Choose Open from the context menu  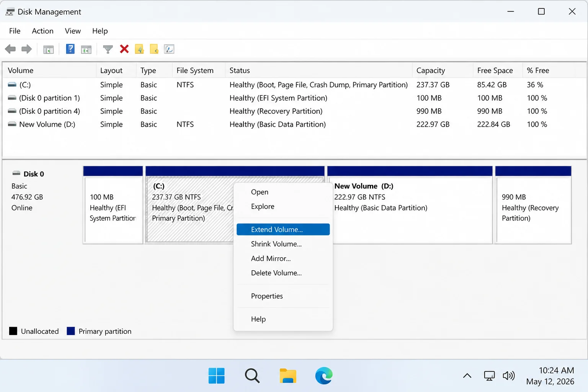click(x=283, y=192)
